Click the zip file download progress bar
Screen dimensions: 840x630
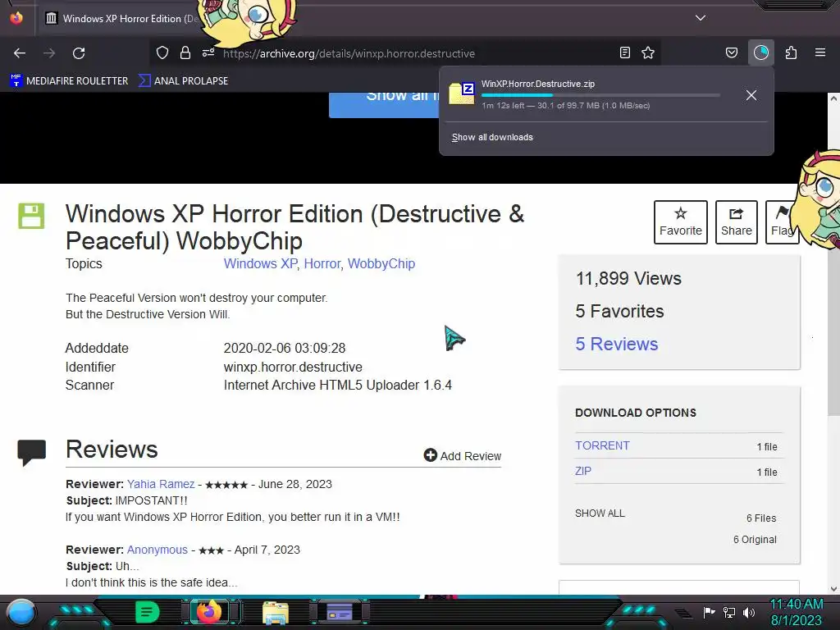click(x=600, y=95)
